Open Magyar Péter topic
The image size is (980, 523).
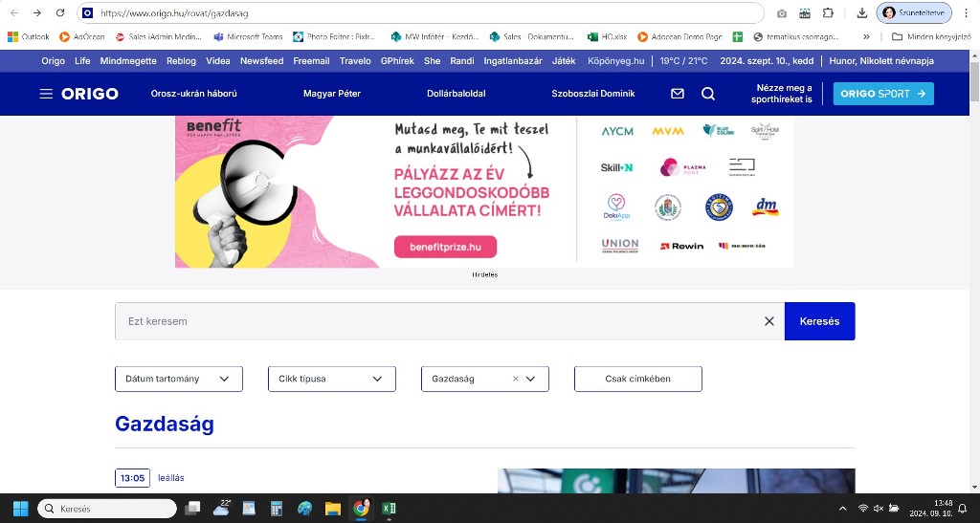pos(332,94)
